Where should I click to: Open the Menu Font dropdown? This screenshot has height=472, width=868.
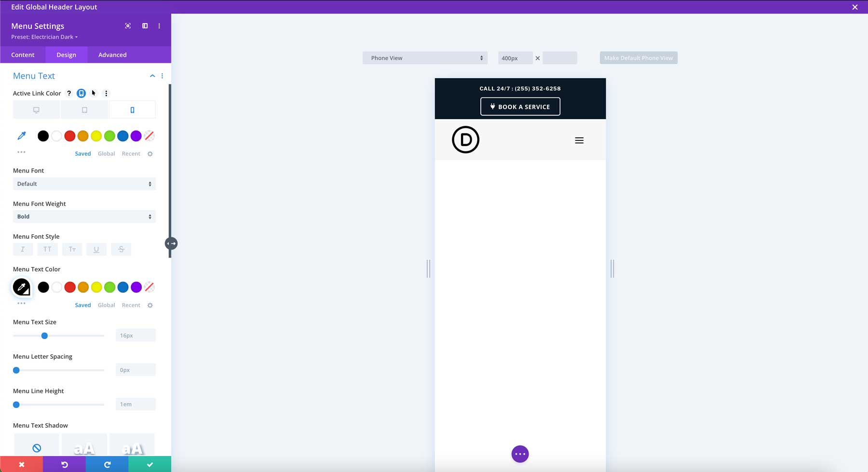[84, 184]
